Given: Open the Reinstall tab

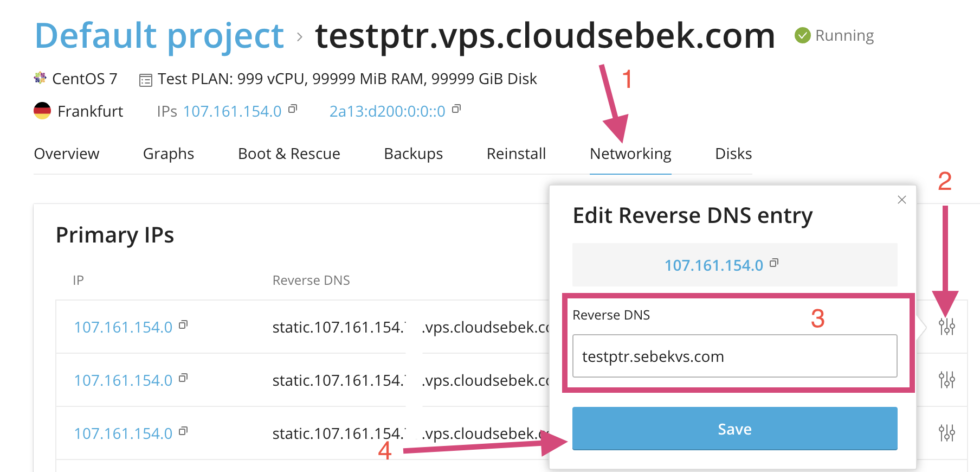Looking at the screenshot, I should click(x=516, y=154).
